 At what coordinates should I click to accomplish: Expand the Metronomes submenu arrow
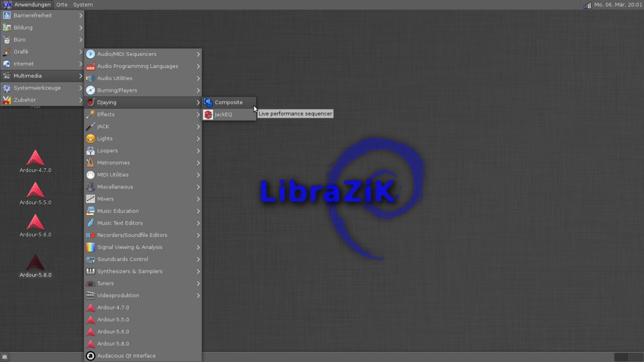click(x=198, y=162)
